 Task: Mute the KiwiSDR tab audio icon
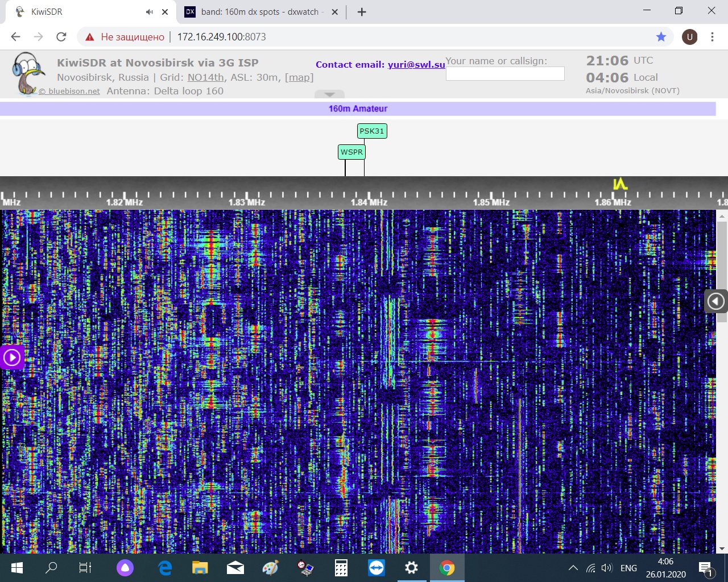pyautogui.click(x=149, y=12)
